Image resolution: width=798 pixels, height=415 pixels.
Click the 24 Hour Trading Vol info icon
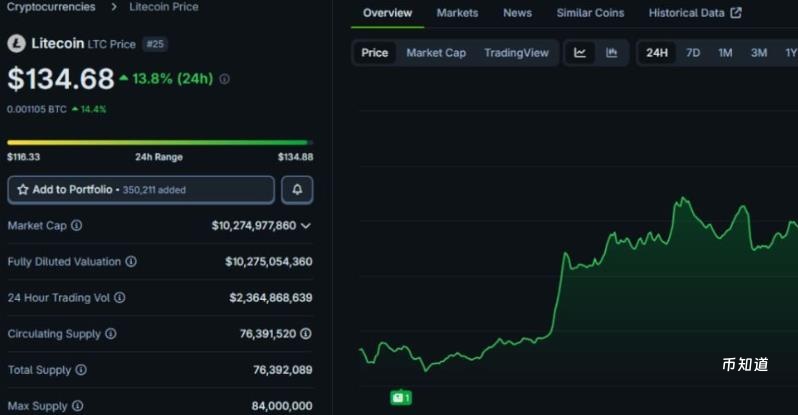[120, 298]
